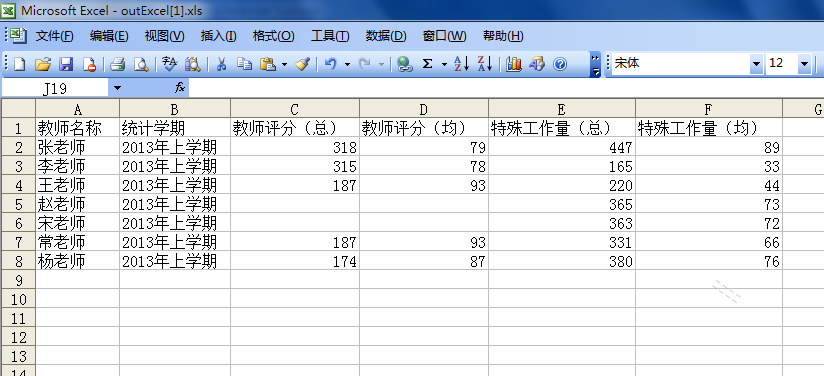This screenshot has width=824, height=376.
Task: Open the 工具(T) menu
Action: pos(329,36)
